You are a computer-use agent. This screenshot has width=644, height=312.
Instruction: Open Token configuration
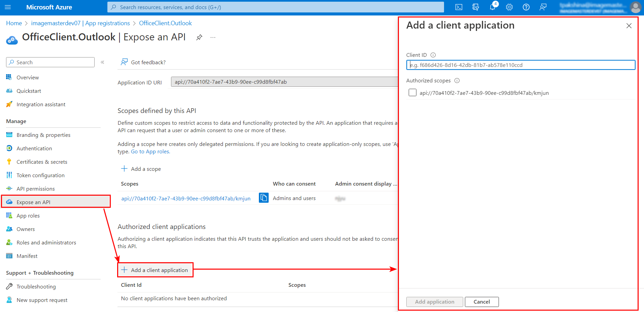point(40,175)
